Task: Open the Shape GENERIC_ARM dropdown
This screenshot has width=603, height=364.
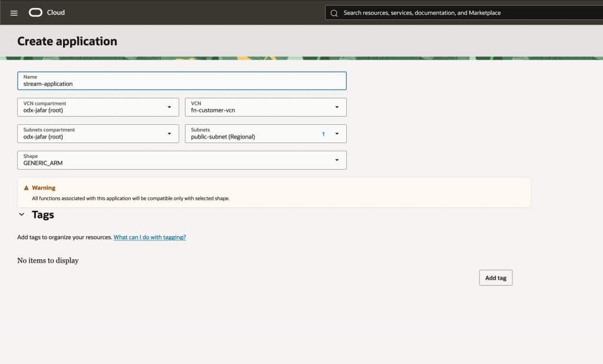Action: pos(182,160)
